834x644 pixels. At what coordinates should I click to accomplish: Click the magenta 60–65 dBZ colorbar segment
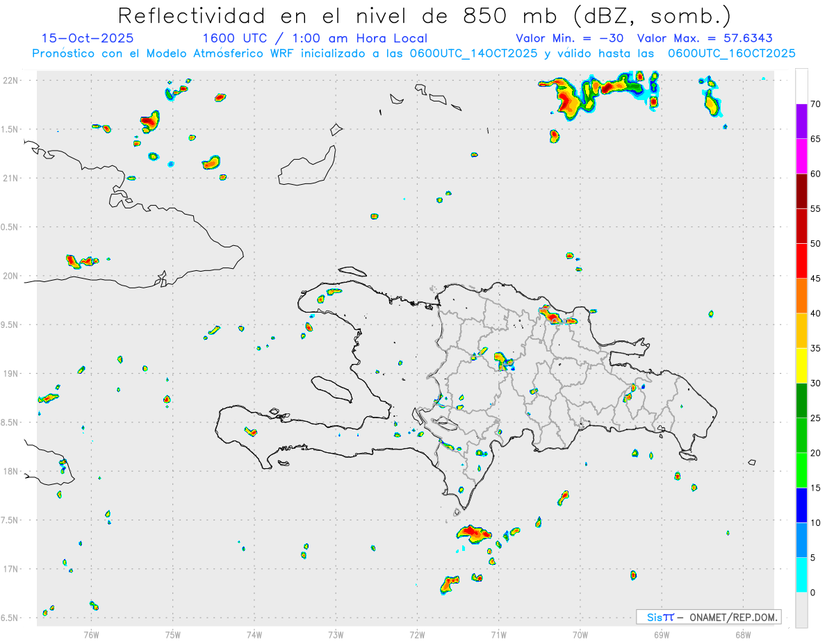[x=801, y=156]
